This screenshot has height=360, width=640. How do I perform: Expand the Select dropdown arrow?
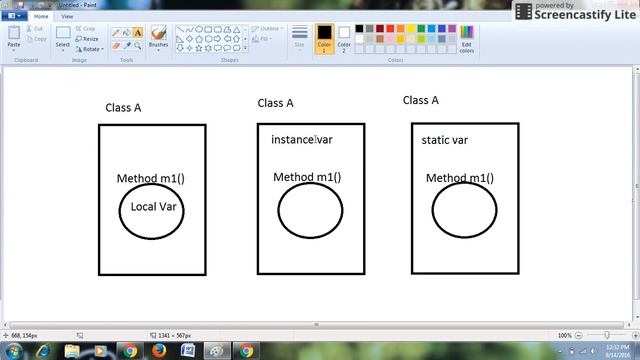[x=63, y=51]
